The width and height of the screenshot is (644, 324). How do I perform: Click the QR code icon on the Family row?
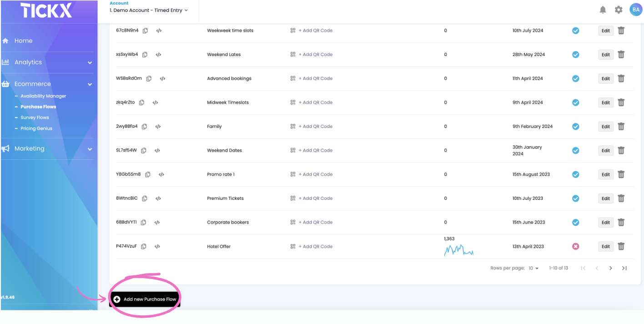[292, 126]
